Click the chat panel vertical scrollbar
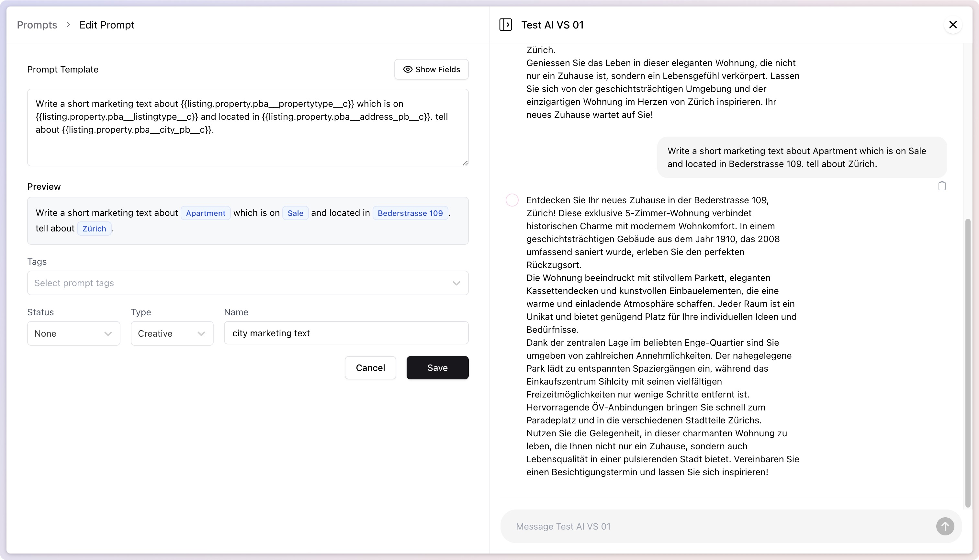This screenshot has width=979, height=560. (x=968, y=363)
